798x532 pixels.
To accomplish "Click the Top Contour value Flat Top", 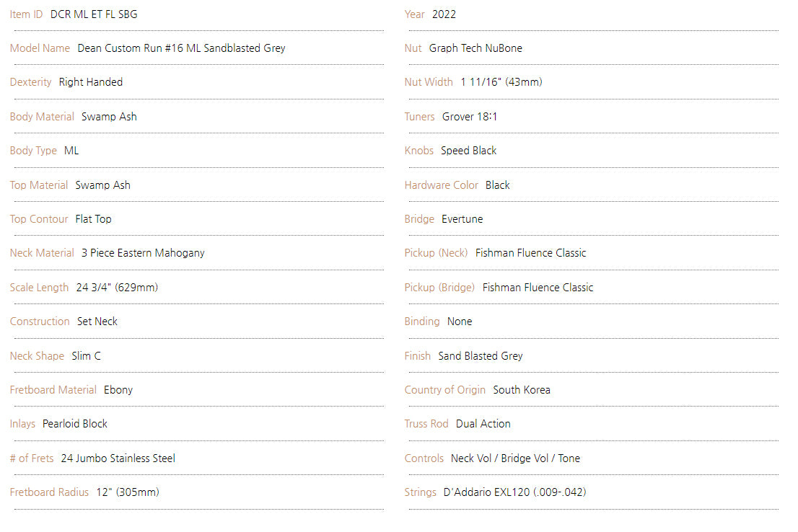I will [x=94, y=219].
